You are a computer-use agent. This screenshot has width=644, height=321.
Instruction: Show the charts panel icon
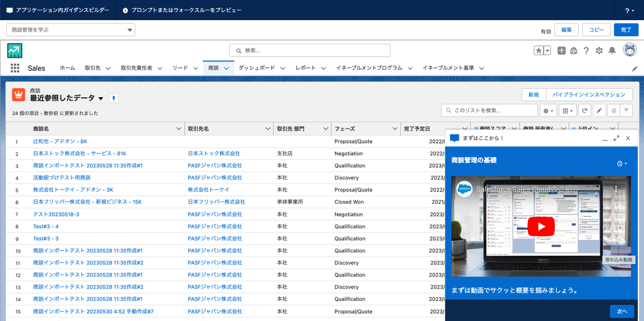[x=613, y=111]
